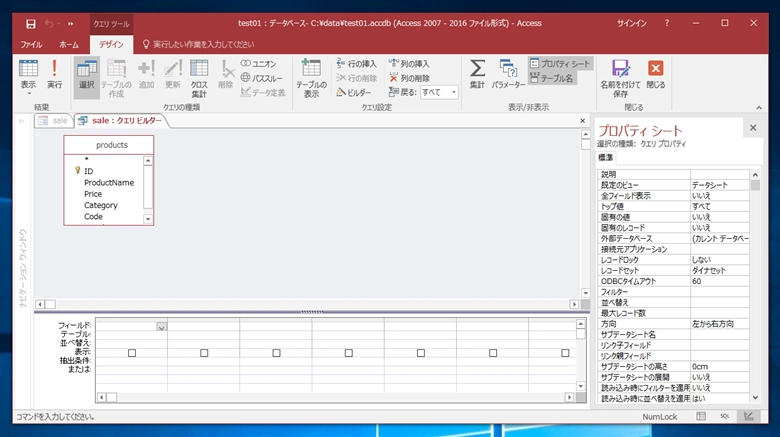
Task: Click the Save icon in quick access toolbar
Action: (31, 23)
